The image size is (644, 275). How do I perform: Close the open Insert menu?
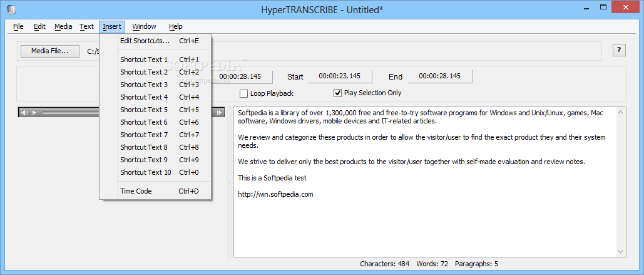click(112, 26)
